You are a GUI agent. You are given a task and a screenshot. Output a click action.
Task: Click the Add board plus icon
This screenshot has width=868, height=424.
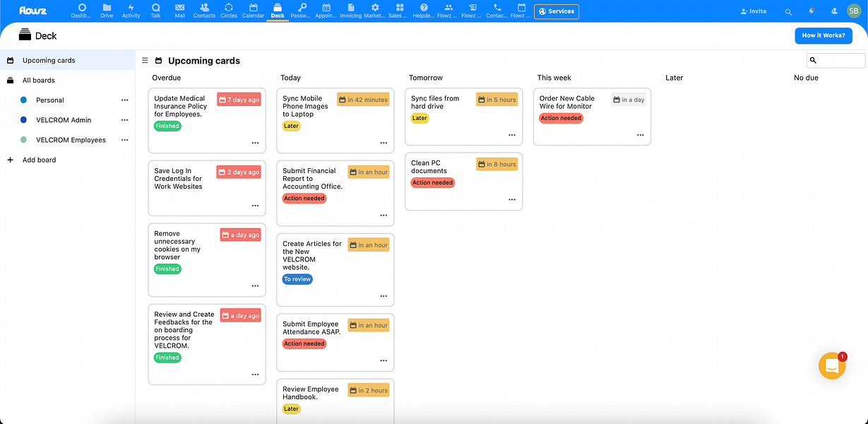(x=10, y=160)
